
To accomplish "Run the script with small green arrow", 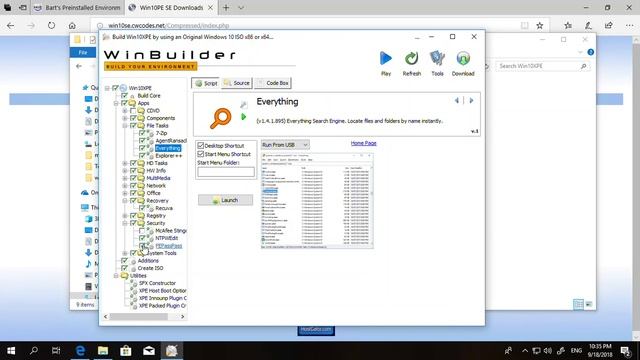I will 244,117.
